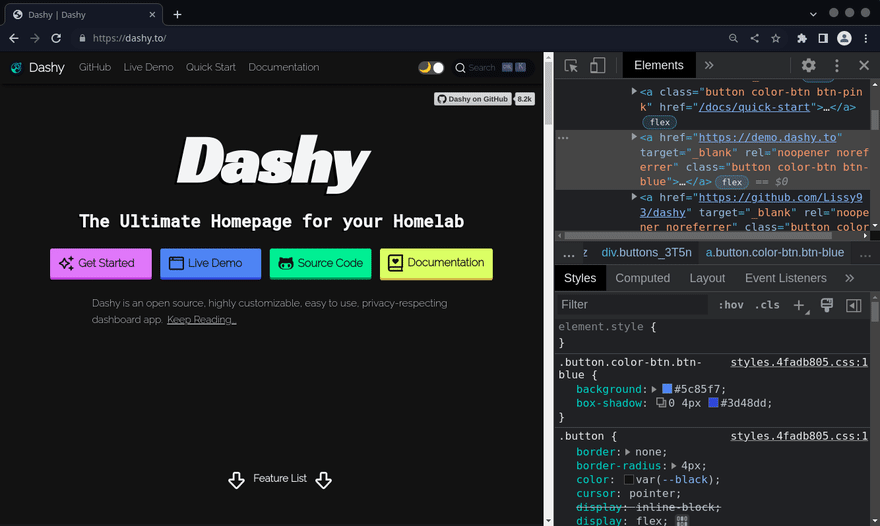Click the https://demo.dashy.to href link
The width and height of the screenshot is (880, 526).
[x=768, y=138]
